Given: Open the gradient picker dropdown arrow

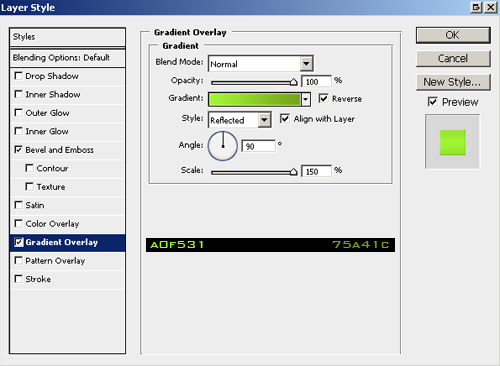Looking at the screenshot, I should coord(305,99).
